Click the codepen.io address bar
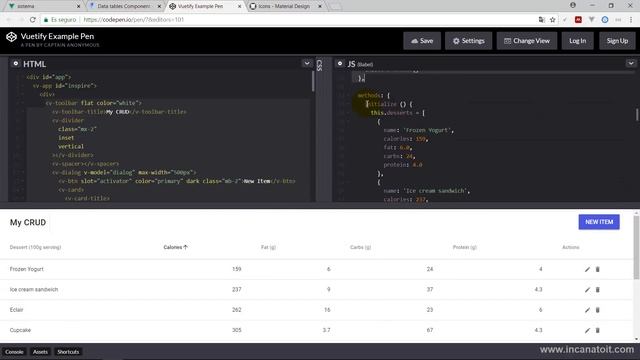The width and height of the screenshot is (640, 360). click(x=286, y=20)
